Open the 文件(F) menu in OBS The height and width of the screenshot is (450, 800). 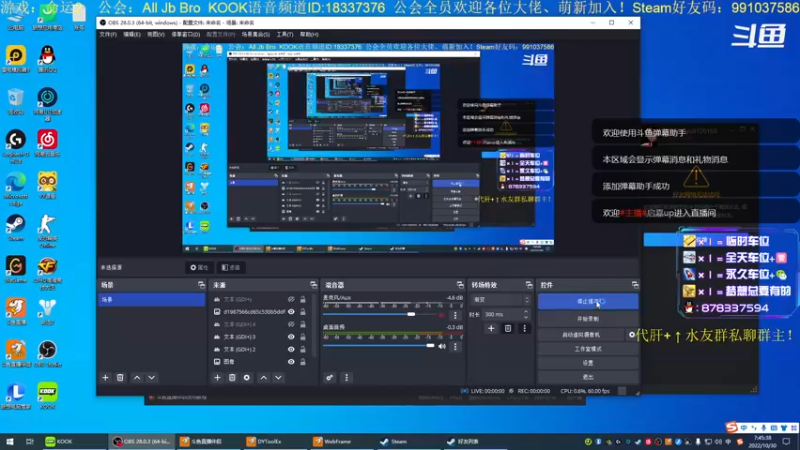click(108, 34)
